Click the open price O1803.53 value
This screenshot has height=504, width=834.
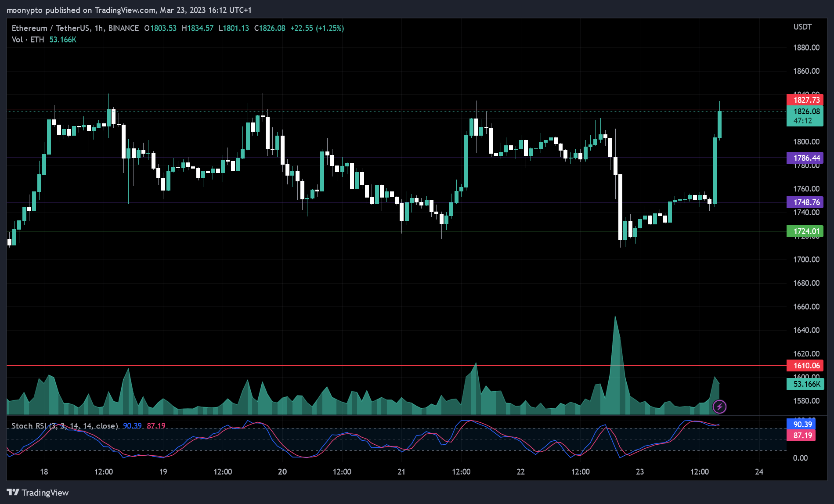tap(160, 28)
